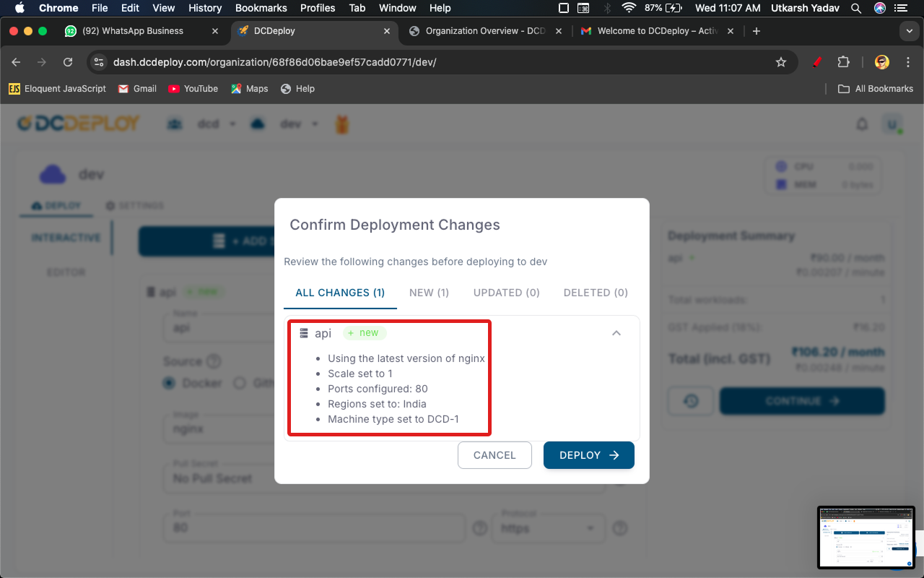
Task: Click the DCDeploy logo
Action: click(79, 124)
